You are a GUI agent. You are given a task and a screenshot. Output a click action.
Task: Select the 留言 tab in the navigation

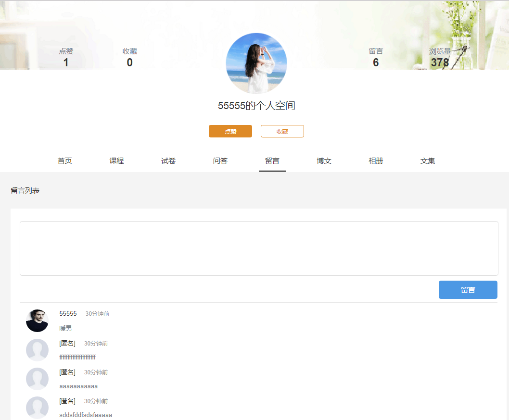pos(272,161)
